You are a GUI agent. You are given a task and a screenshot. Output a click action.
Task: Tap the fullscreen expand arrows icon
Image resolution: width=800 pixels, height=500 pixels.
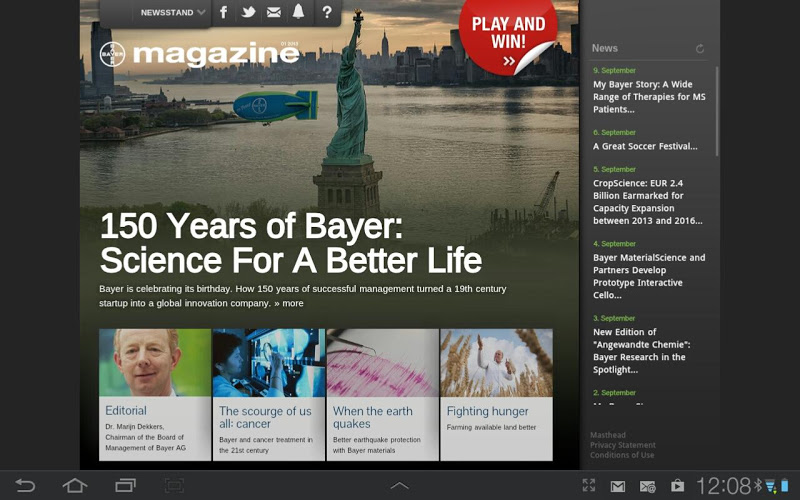point(589,485)
